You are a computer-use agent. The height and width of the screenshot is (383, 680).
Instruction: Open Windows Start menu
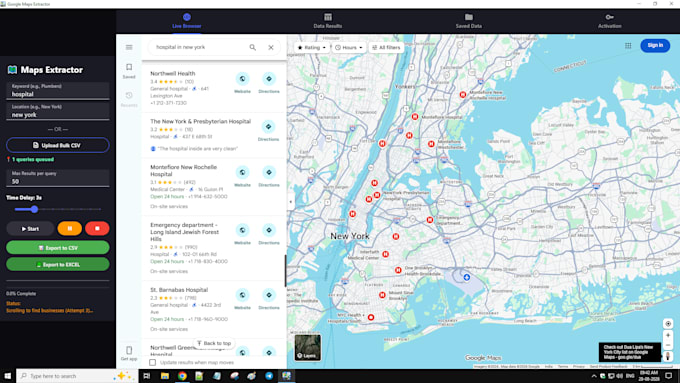point(7,376)
